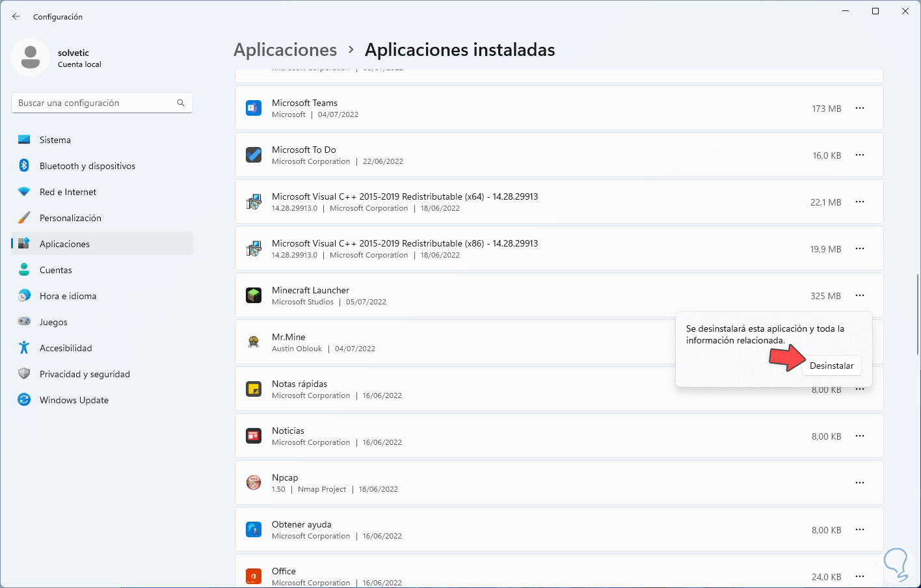This screenshot has height=588, width=921.
Task: Click the Office app icon
Action: [x=254, y=576]
